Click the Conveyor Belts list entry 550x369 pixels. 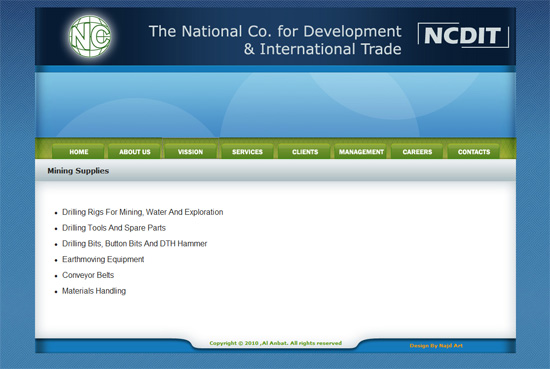pos(88,275)
